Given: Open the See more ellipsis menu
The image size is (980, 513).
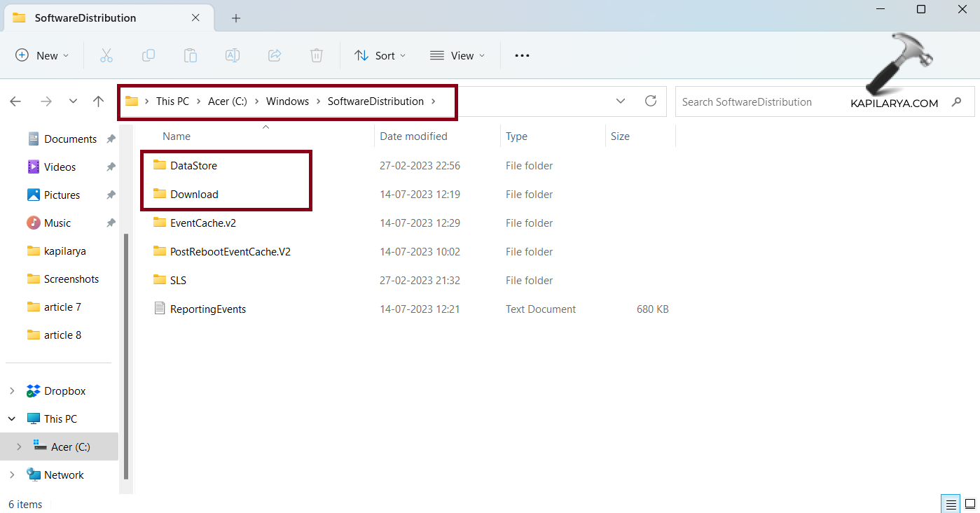Looking at the screenshot, I should click(522, 55).
